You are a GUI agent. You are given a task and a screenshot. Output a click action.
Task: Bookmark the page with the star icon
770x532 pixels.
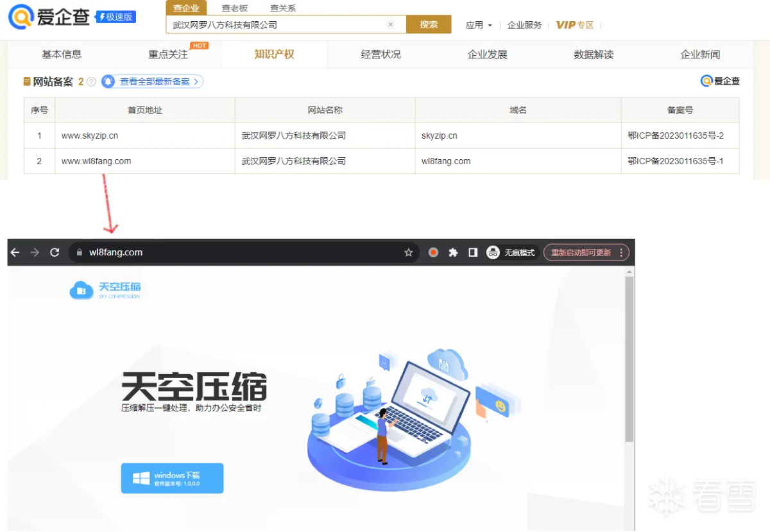pos(408,253)
